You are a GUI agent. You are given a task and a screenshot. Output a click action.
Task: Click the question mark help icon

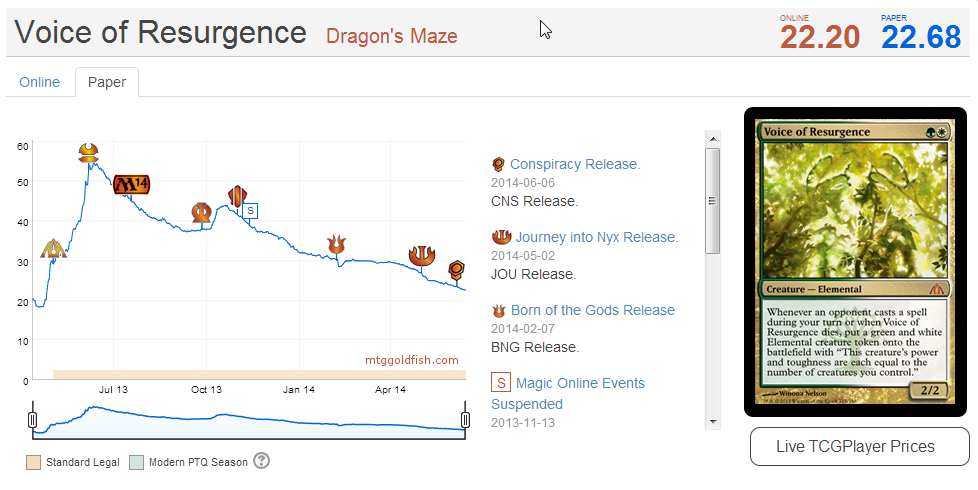(262, 461)
